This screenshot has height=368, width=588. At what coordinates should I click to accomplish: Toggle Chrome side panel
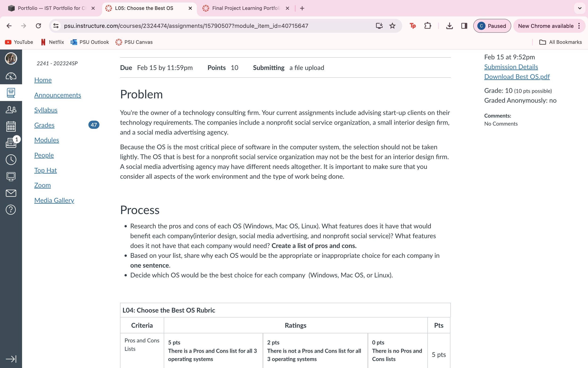[464, 26]
